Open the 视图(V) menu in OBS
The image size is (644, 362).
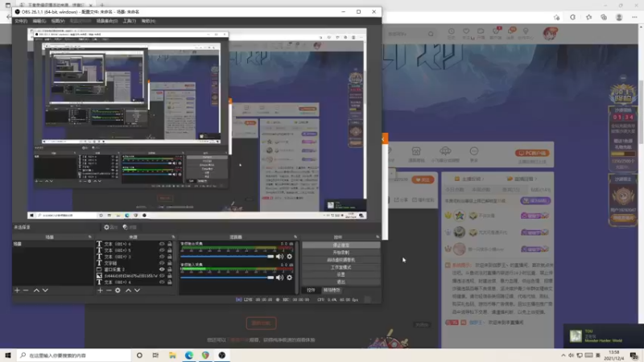(x=58, y=21)
